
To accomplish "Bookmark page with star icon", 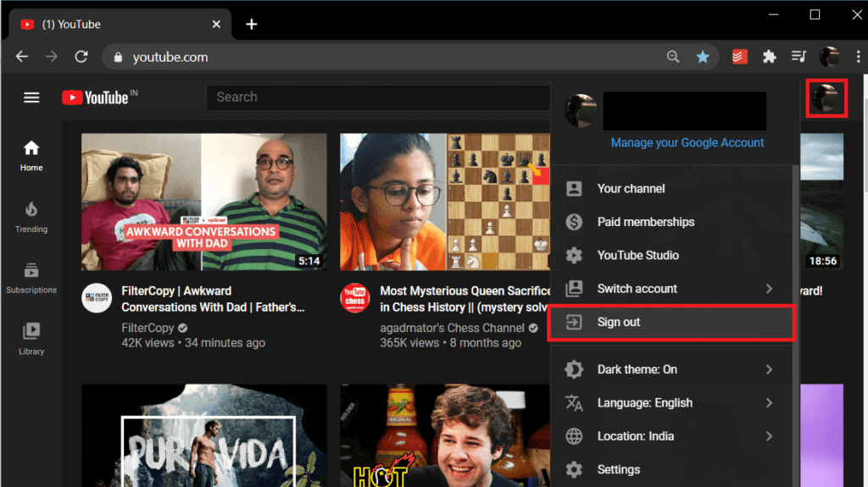I will point(703,57).
